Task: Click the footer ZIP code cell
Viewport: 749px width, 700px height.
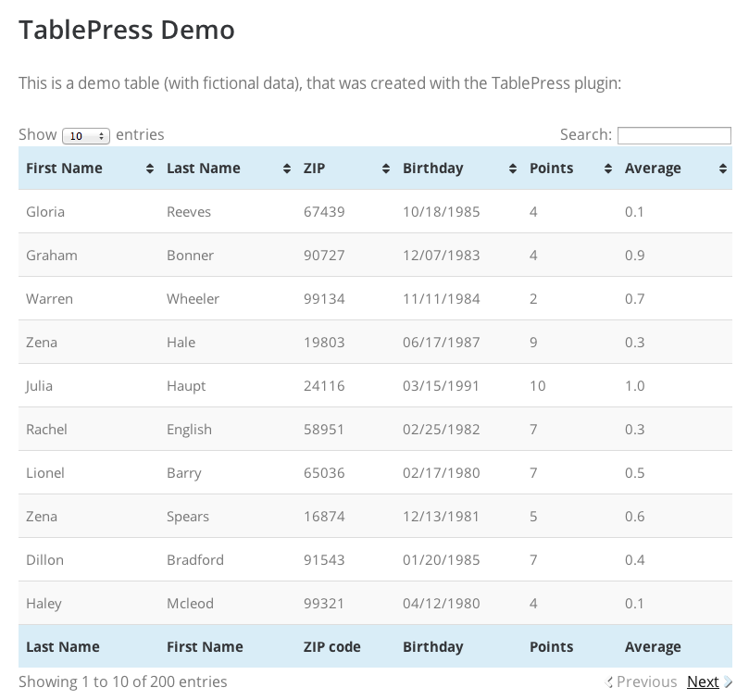Action: coord(331,647)
